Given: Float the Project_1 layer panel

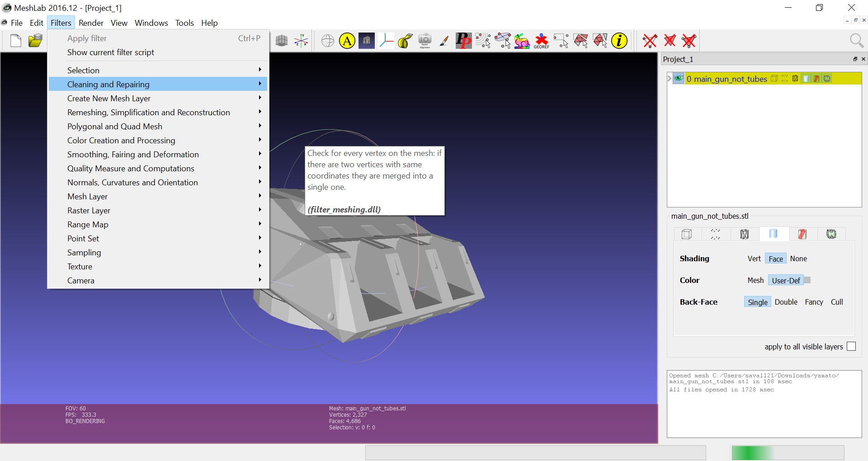Looking at the screenshot, I should pyautogui.click(x=855, y=59).
